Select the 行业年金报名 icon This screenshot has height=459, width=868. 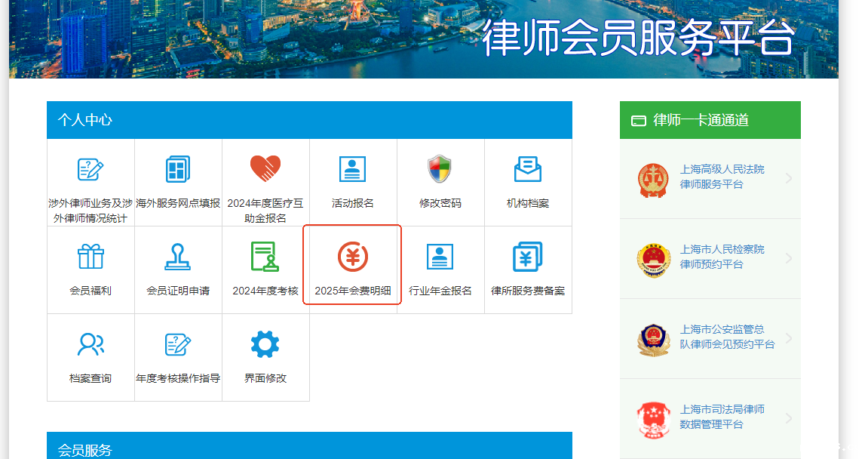tap(440, 257)
